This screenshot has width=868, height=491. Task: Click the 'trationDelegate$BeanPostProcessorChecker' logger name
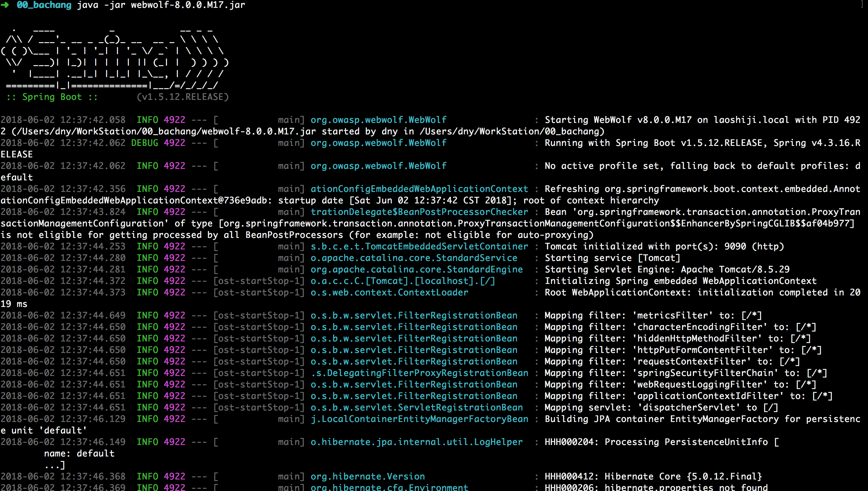419,212
